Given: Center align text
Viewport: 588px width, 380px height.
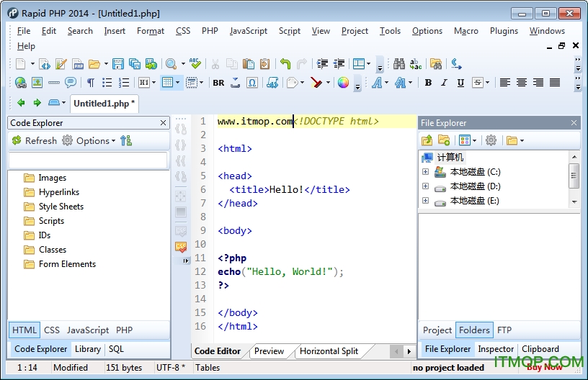Looking at the screenshot, I should [x=521, y=82].
